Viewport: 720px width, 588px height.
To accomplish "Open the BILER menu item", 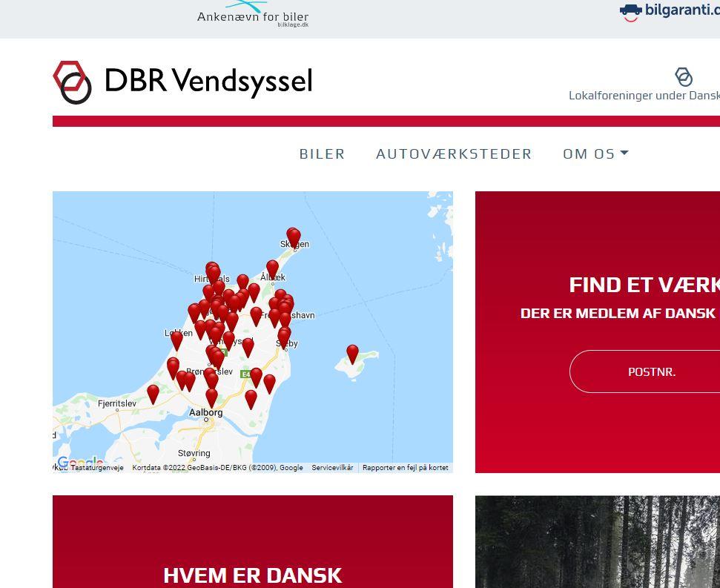I will [x=322, y=153].
